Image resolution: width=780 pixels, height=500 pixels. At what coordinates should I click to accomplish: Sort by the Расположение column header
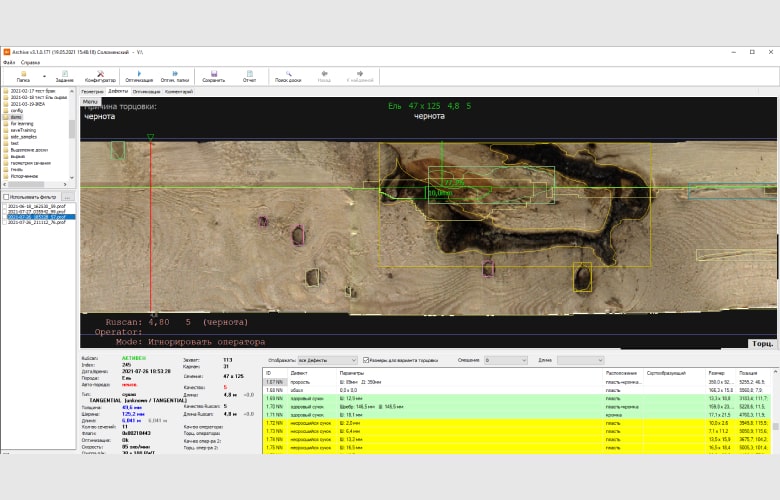(x=623, y=373)
